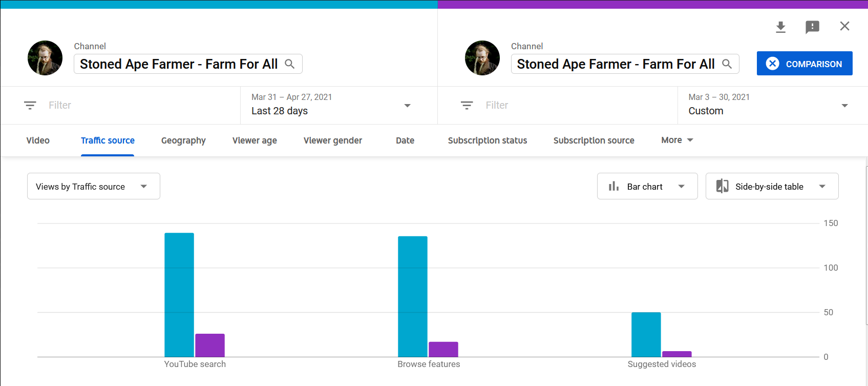Image resolution: width=868 pixels, height=386 pixels.
Task: Expand the More tabs menu
Action: (x=676, y=140)
